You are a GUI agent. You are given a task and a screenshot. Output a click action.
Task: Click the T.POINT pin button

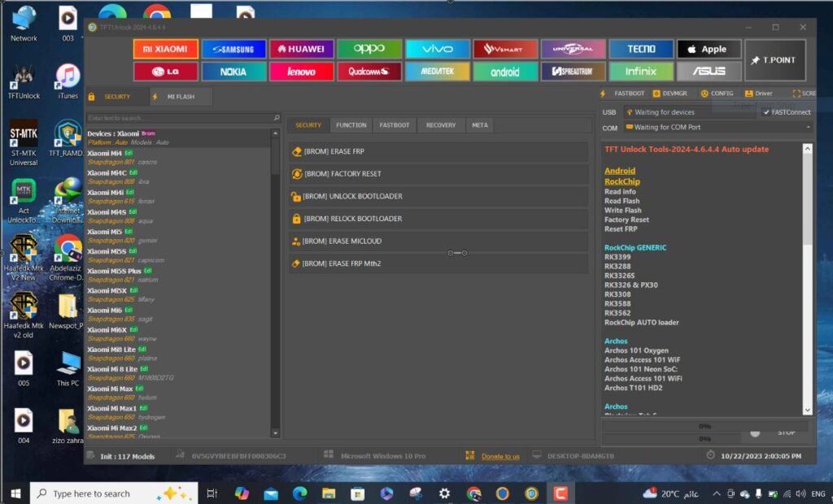(775, 60)
